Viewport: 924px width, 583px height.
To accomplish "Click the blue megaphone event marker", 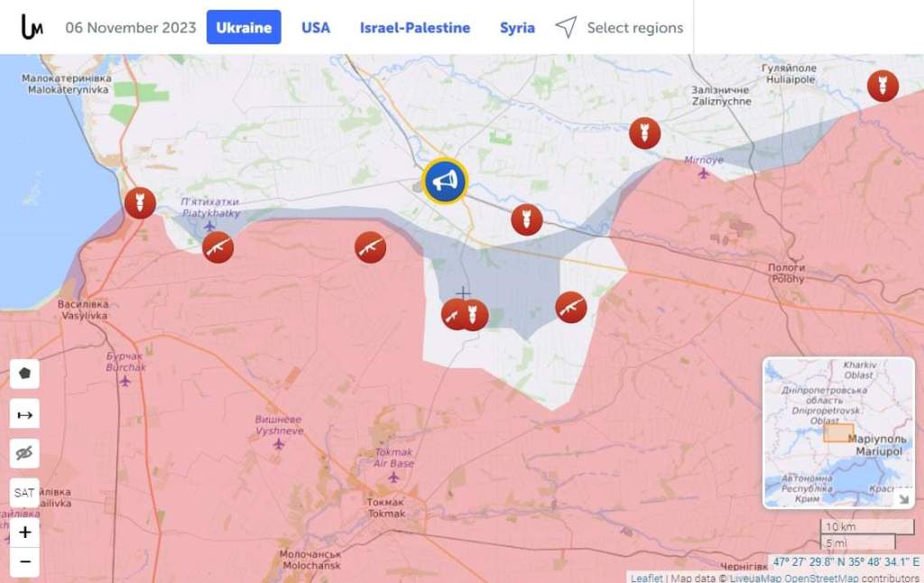I will coord(444,181).
